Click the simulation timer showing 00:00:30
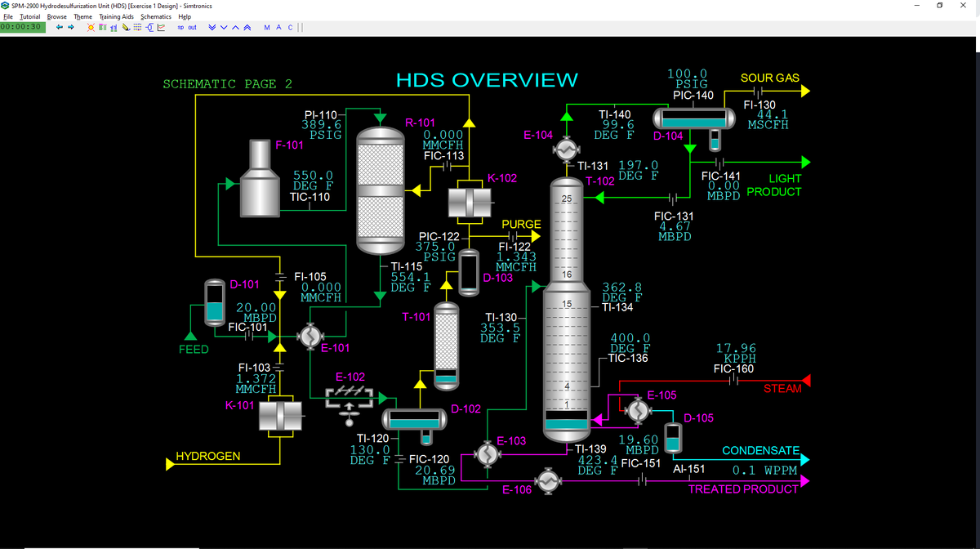Viewport: 980px width, 549px height. click(24, 27)
